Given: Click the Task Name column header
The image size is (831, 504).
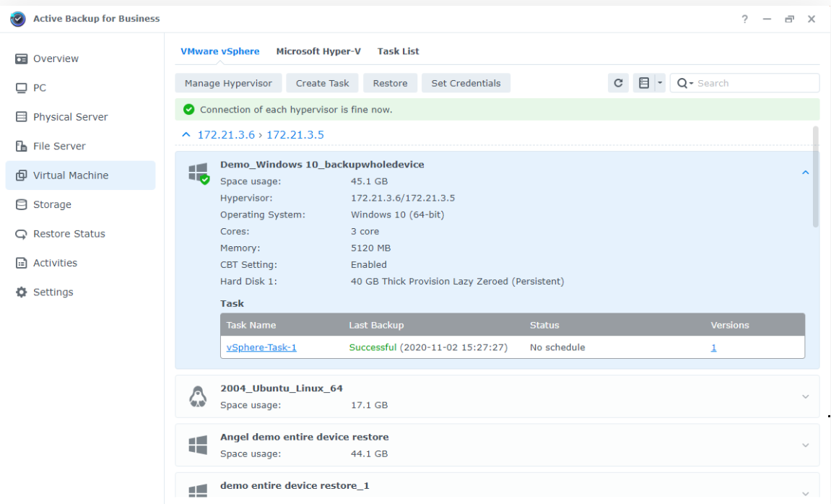Looking at the screenshot, I should pyautogui.click(x=251, y=326).
